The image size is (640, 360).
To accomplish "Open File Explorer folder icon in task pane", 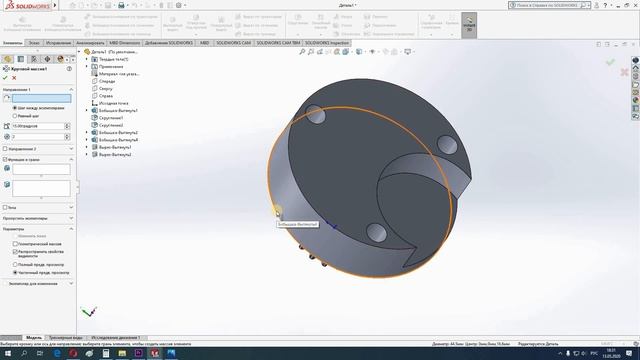I will (636, 84).
